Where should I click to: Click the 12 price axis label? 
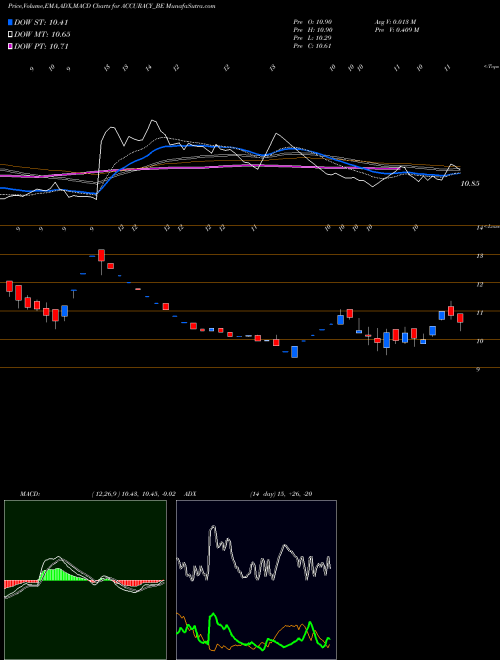click(x=479, y=285)
